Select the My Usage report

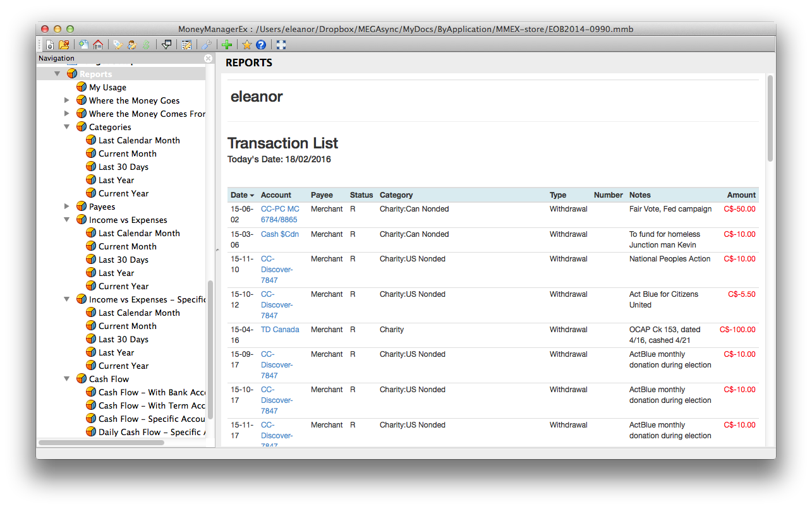coord(107,87)
